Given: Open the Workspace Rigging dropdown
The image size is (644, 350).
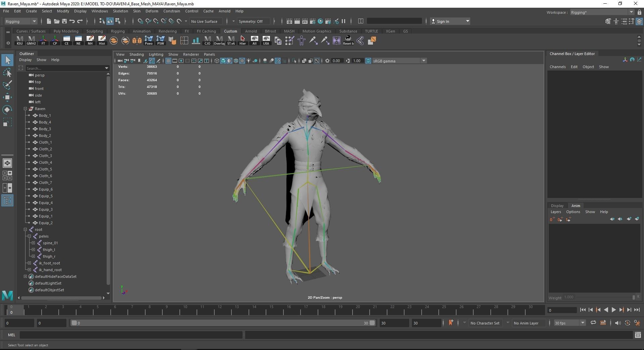Looking at the screenshot, I should click(602, 12).
